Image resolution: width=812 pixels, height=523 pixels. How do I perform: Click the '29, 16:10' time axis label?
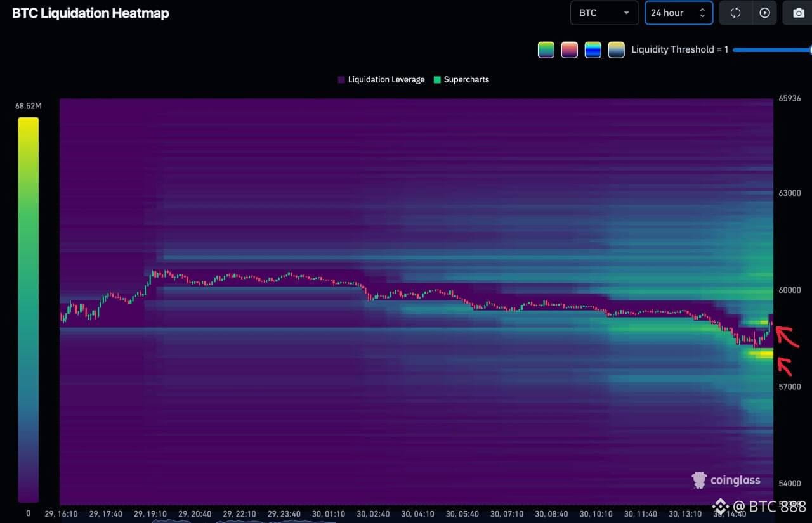tap(62, 513)
